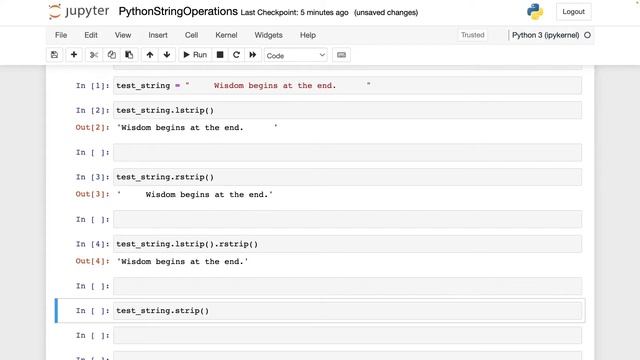This screenshot has width=640, height=360.
Task: Click the Out[3] output text
Action: click(x=195, y=195)
